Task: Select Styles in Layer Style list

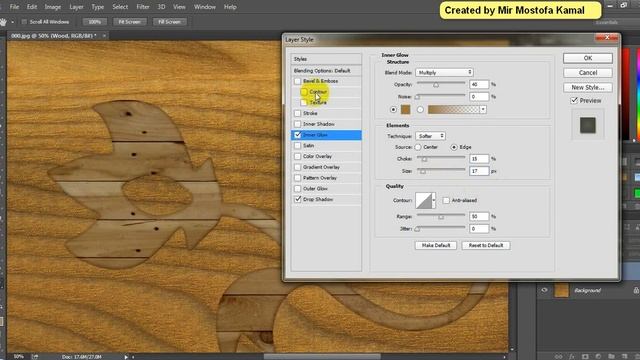Action: [326, 59]
